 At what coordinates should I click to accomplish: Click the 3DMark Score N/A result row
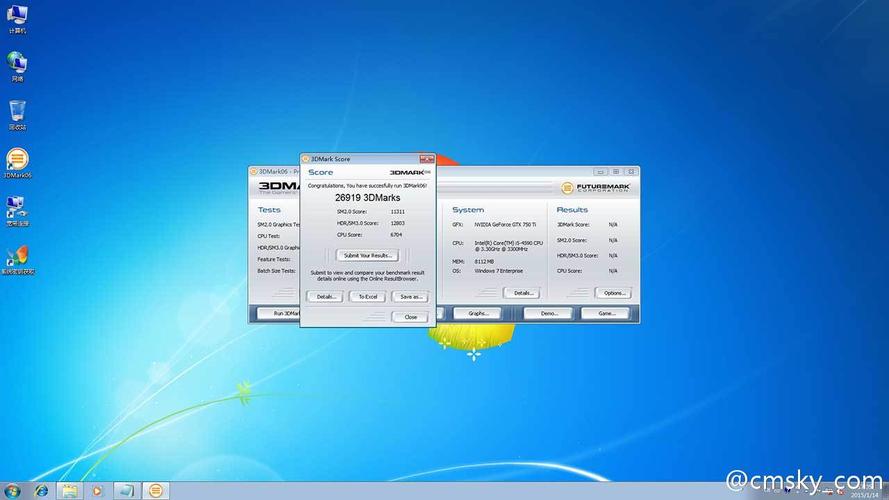pos(587,225)
